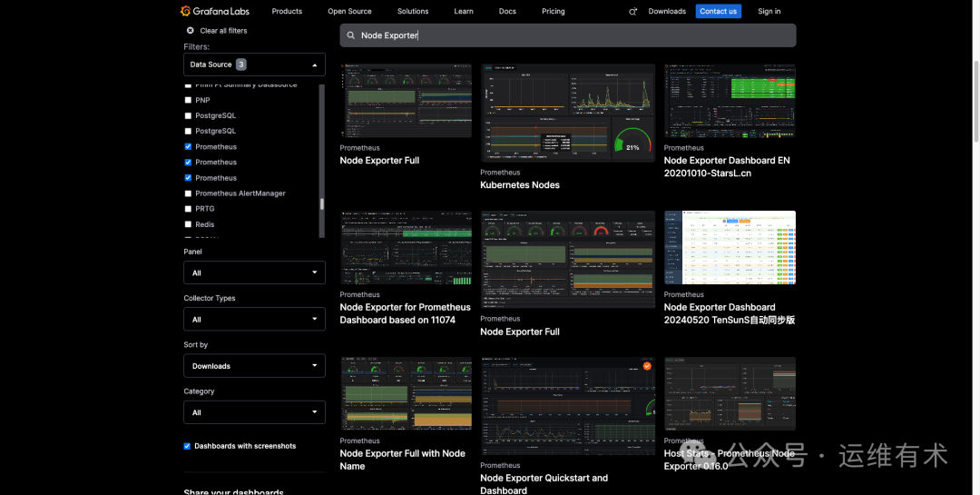Image resolution: width=980 pixels, height=495 pixels.
Task: Click title Node Exporter Dashboard EN 20201010-StarsL.cn
Action: coord(727,167)
